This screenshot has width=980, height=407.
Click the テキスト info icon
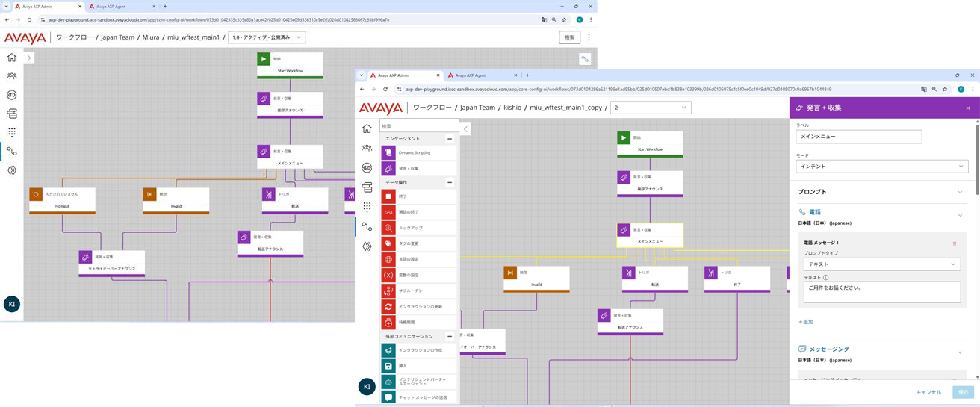826,277
